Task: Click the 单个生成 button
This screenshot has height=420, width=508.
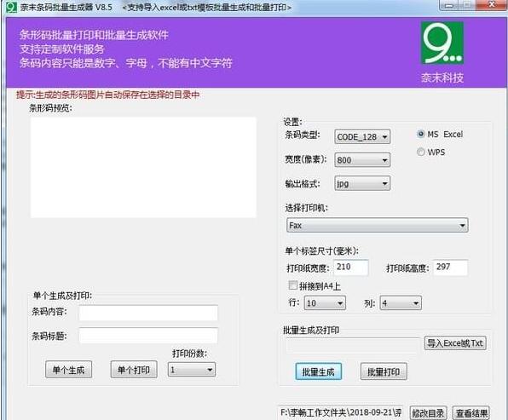Action: pyautogui.click(x=69, y=370)
